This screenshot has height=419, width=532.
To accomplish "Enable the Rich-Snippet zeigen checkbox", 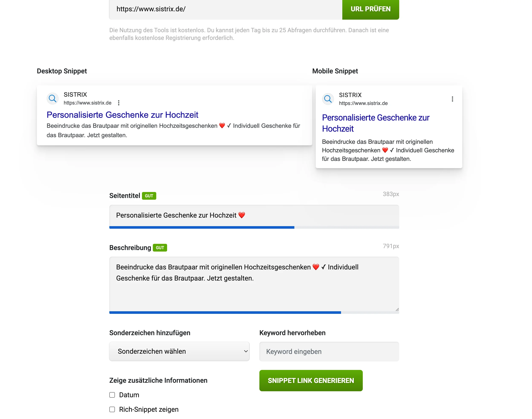I will pos(112,409).
